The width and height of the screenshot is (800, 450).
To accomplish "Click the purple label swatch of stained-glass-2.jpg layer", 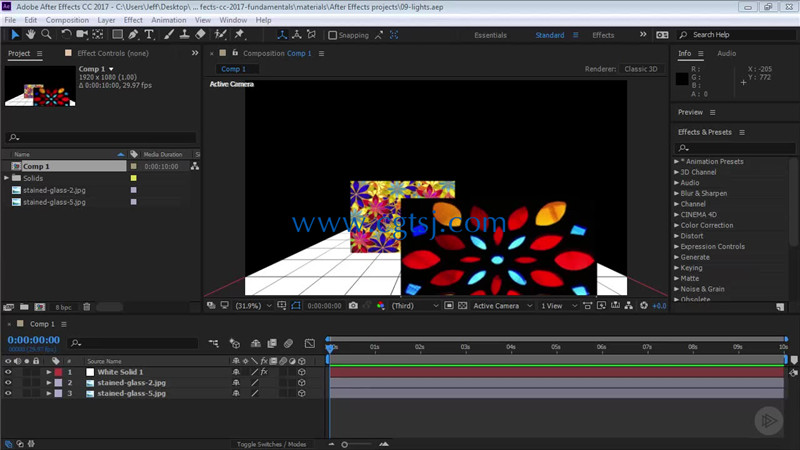I will click(59, 383).
